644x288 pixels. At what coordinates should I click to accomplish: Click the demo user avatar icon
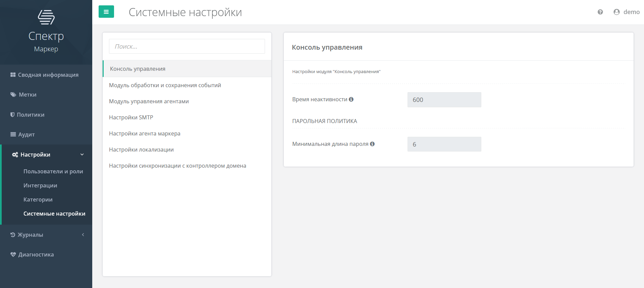[616, 12]
